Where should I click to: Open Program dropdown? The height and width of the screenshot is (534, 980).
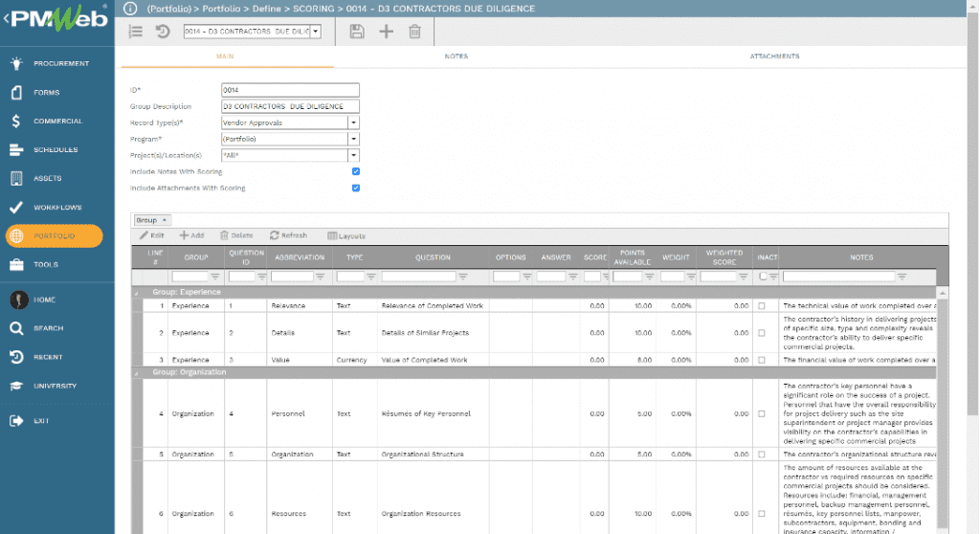tap(353, 139)
